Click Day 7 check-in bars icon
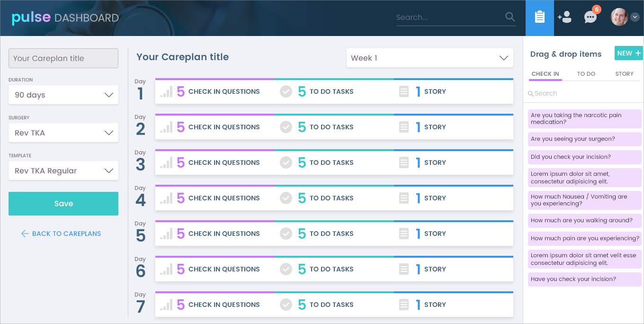 (x=166, y=305)
